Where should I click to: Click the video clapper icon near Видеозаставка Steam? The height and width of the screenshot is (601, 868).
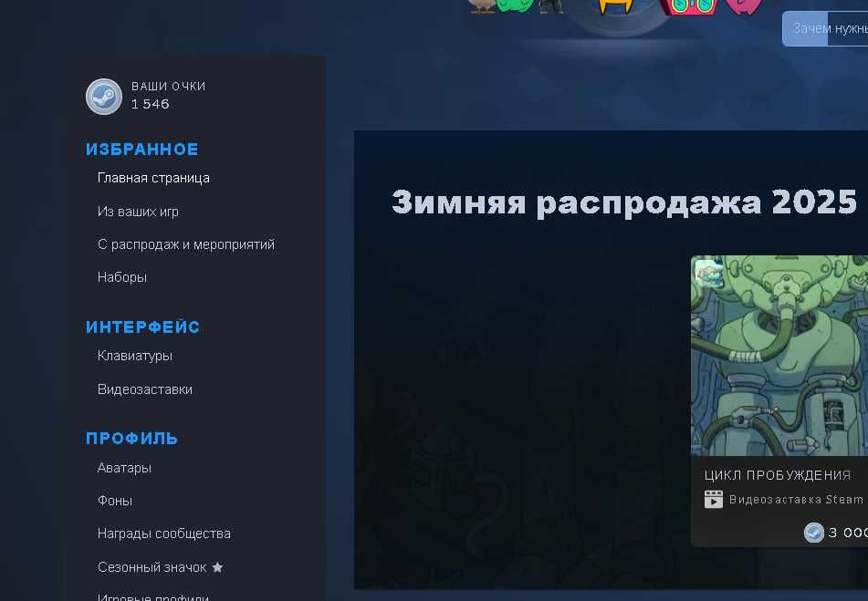coord(714,499)
